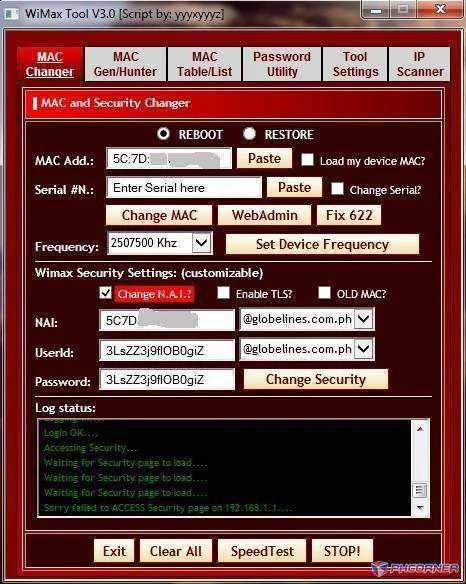Expand the Frequency dropdown arrow
Viewport: 466px width, 584px height.
pos(202,243)
